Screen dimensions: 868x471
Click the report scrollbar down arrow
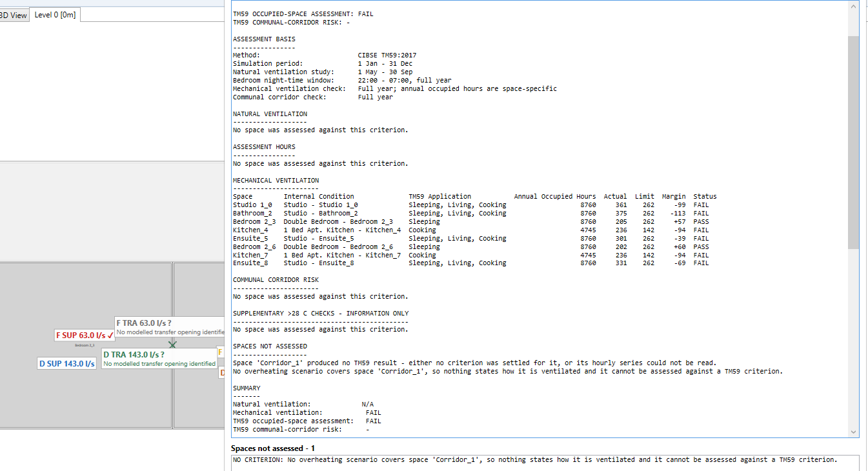(x=853, y=432)
